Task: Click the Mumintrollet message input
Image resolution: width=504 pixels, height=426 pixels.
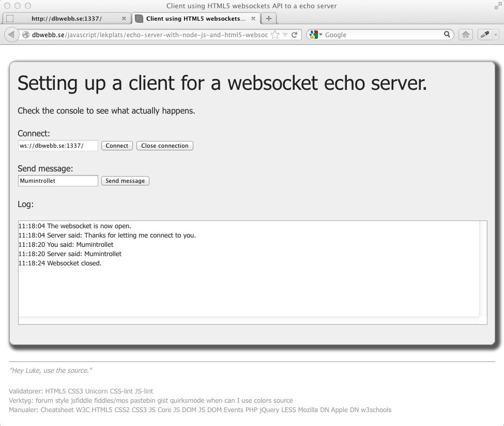Action: pos(58,181)
